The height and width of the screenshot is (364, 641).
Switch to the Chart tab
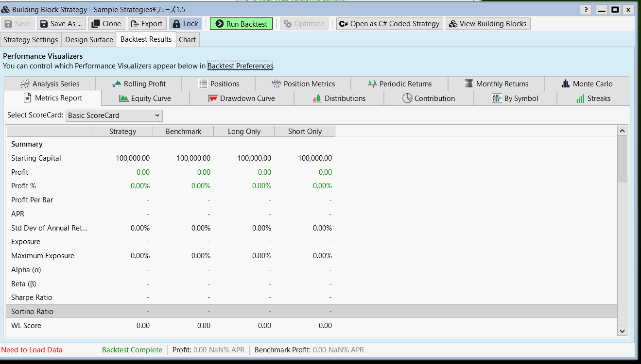click(x=187, y=40)
